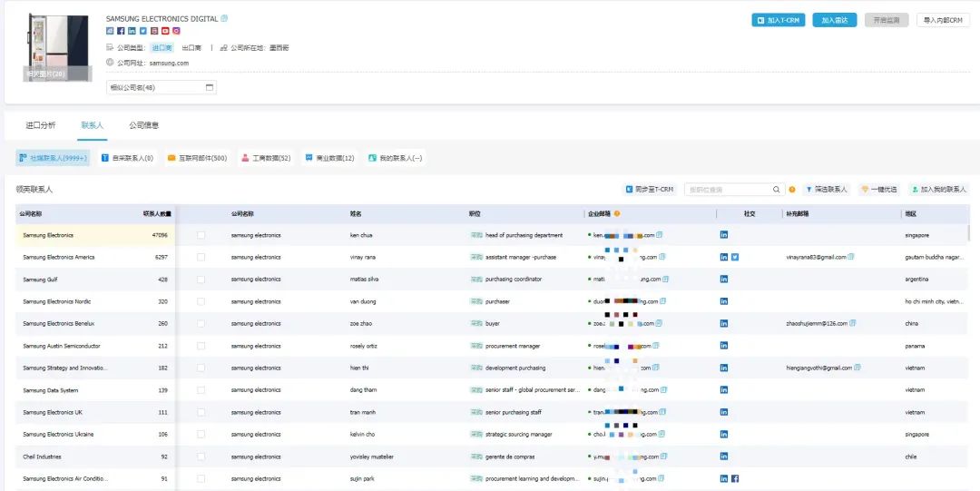Open the company's Facebook icon below the title
This screenshot has height=491, width=980.
pyautogui.click(x=121, y=31)
